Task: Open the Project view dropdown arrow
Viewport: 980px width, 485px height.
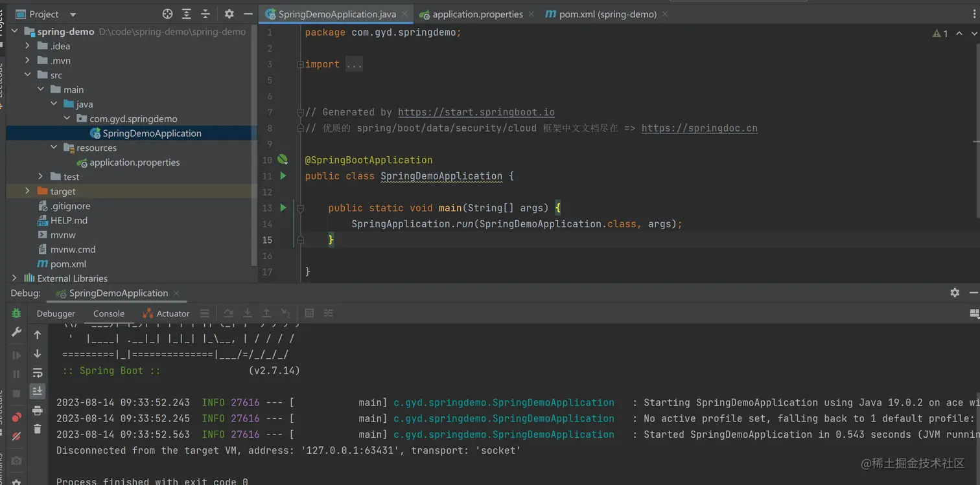Action: point(73,14)
